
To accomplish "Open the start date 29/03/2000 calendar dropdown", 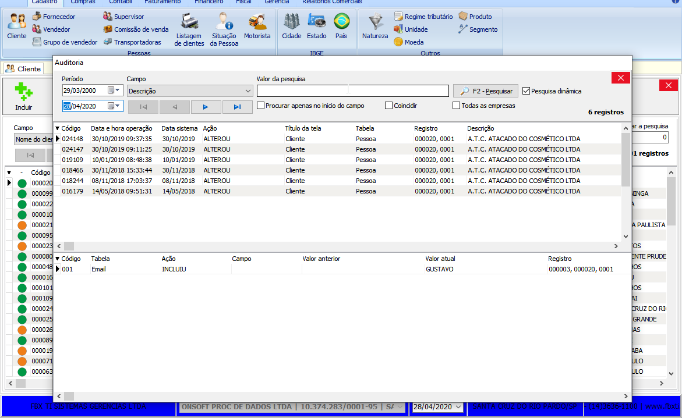I will tap(117, 90).
